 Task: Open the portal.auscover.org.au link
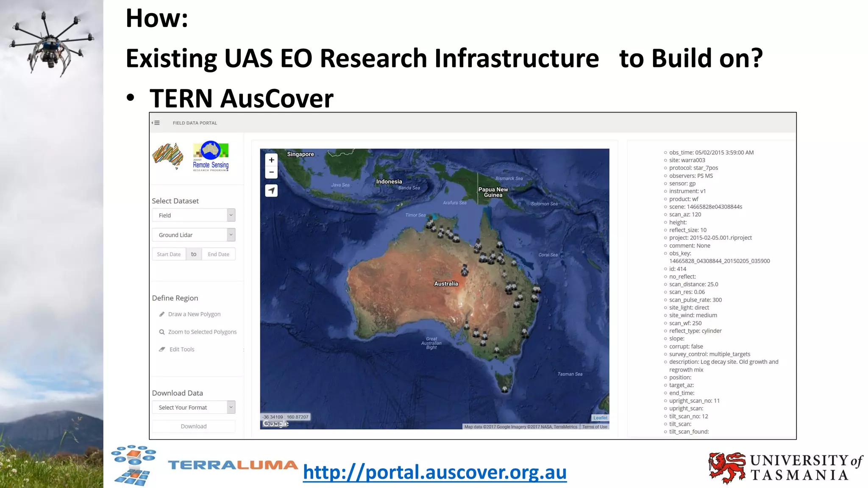click(435, 472)
